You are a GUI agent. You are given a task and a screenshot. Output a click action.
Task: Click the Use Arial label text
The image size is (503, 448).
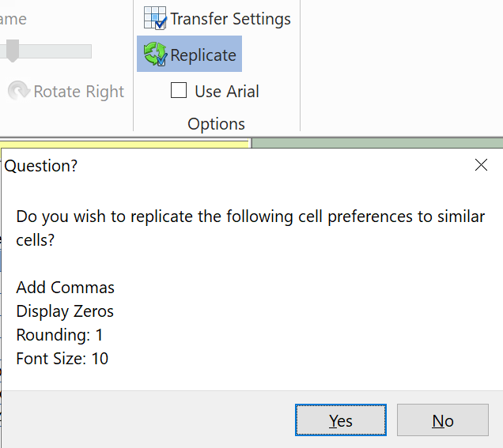pos(227,92)
